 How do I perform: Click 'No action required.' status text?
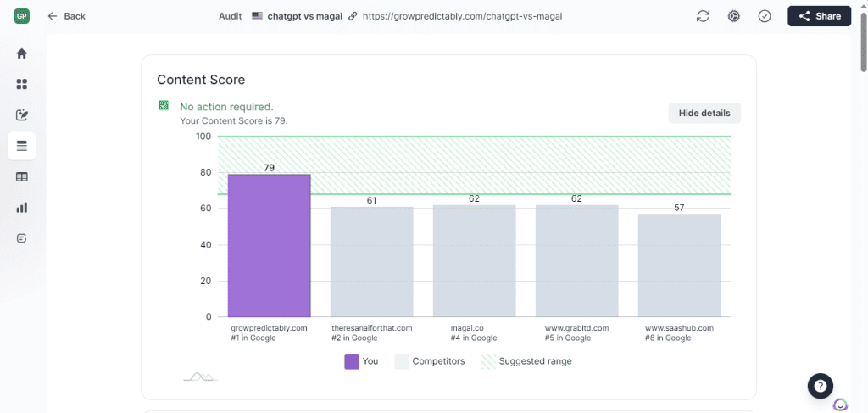tap(226, 107)
